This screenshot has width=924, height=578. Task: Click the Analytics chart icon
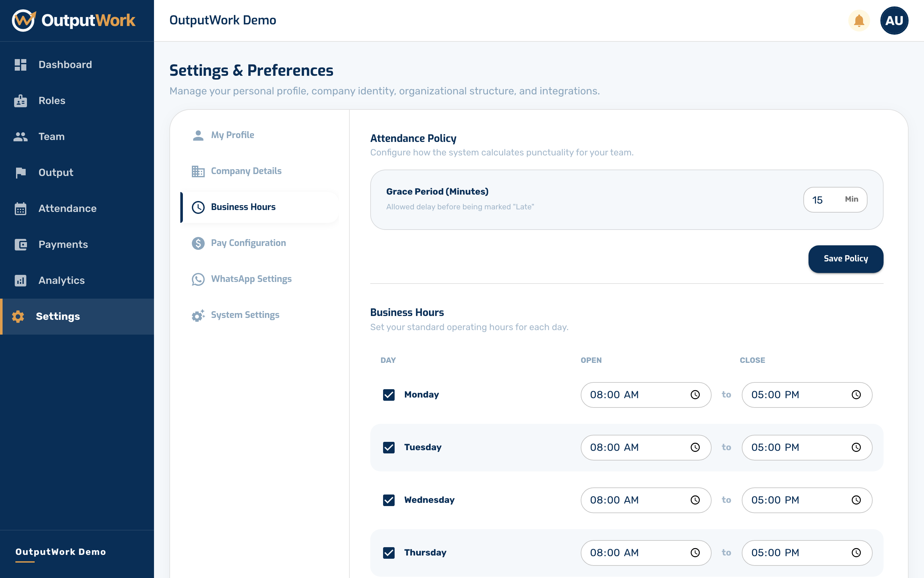(21, 281)
